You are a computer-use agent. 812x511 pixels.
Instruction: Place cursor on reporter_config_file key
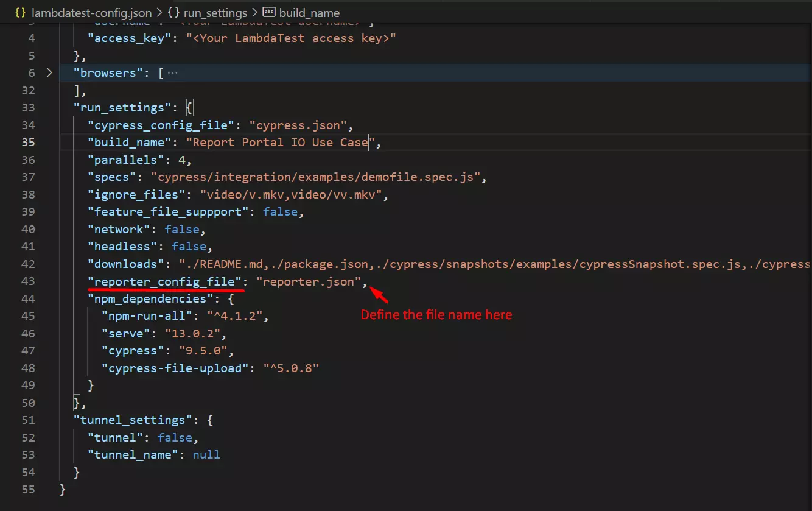[x=164, y=281]
